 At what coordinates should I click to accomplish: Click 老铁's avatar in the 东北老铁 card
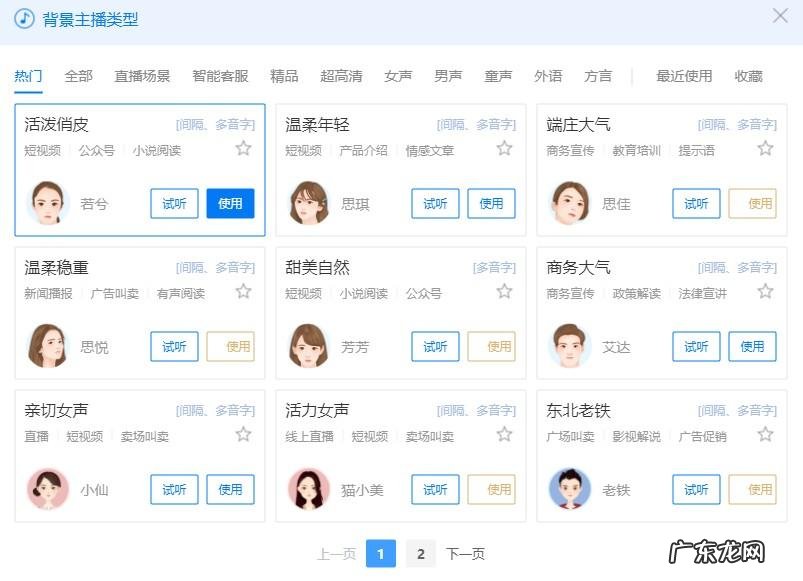[569, 489]
